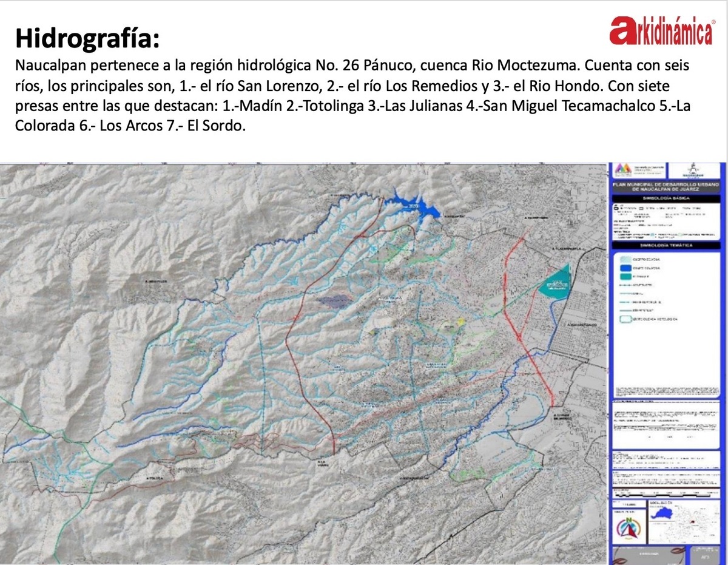Screen dimensions: 728x565
Task: Click the teal reservoir polygon on map
Action: pyautogui.click(x=556, y=280)
